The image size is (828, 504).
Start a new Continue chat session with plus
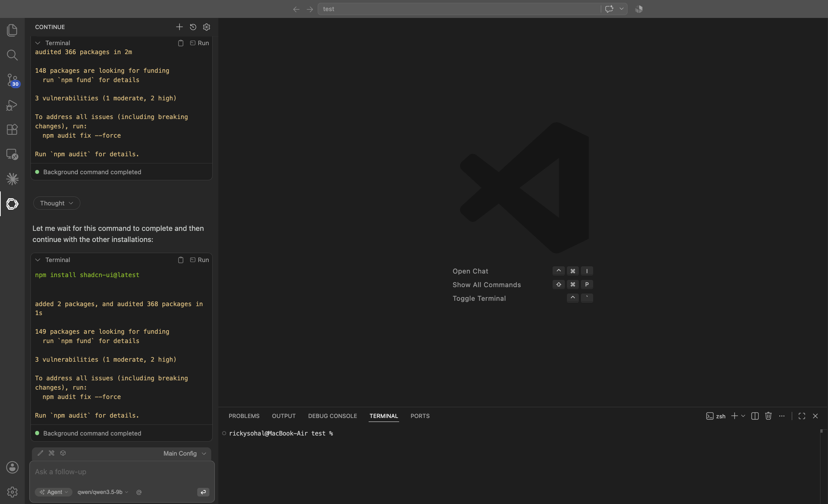point(179,27)
